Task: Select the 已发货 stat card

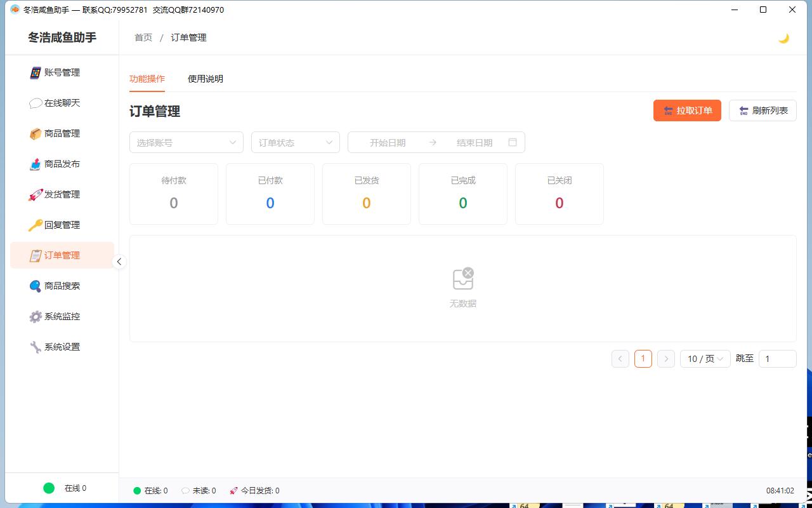Action: pos(367,194)
